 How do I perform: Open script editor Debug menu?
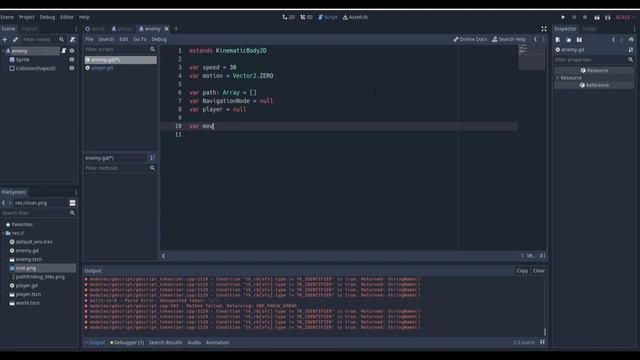[159, 39]
